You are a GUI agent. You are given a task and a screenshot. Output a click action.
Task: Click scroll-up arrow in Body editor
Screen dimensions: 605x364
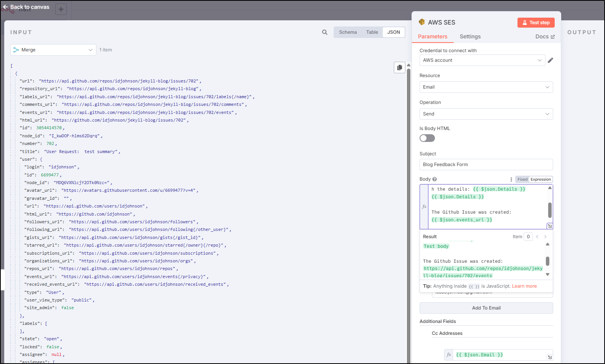pyautogui.click(x=550, y=188)
